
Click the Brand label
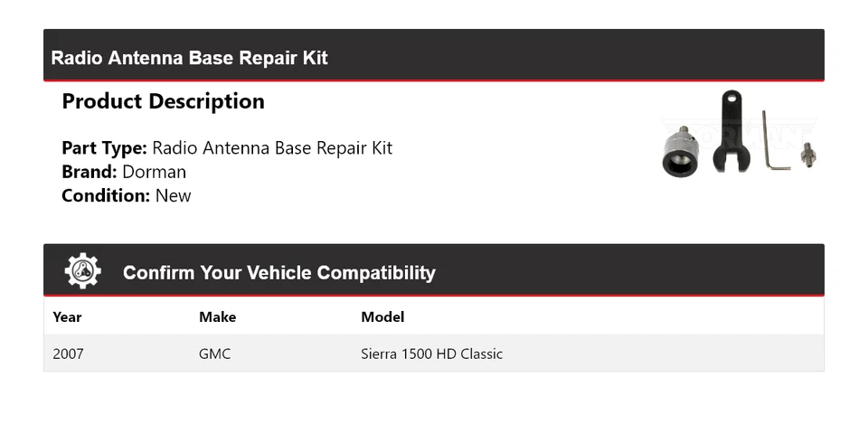tap(89, 172)
